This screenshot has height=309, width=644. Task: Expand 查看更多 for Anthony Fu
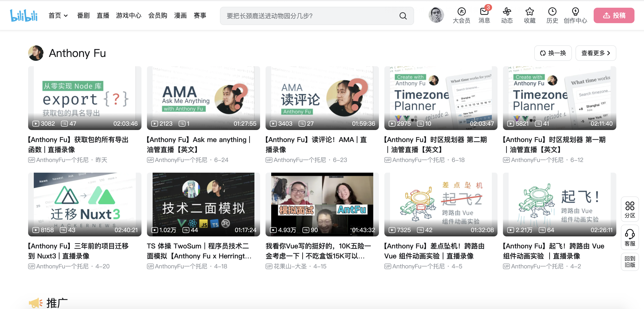(x=595, y=53)
